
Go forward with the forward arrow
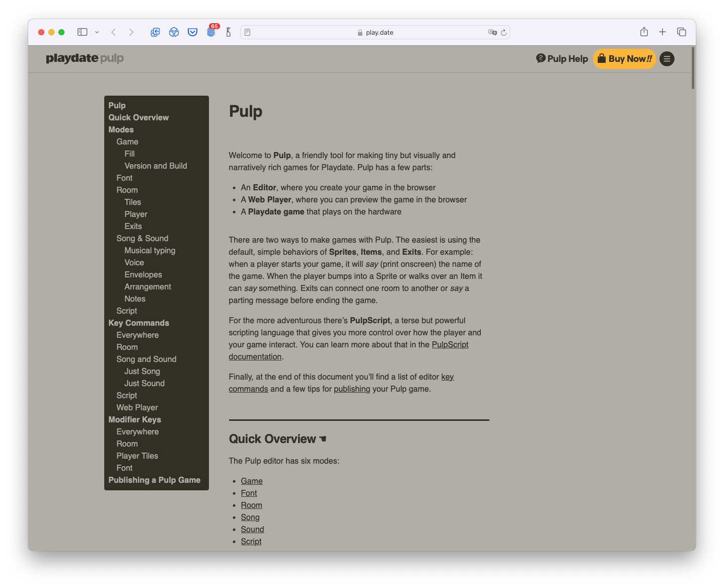click(131, 32)
